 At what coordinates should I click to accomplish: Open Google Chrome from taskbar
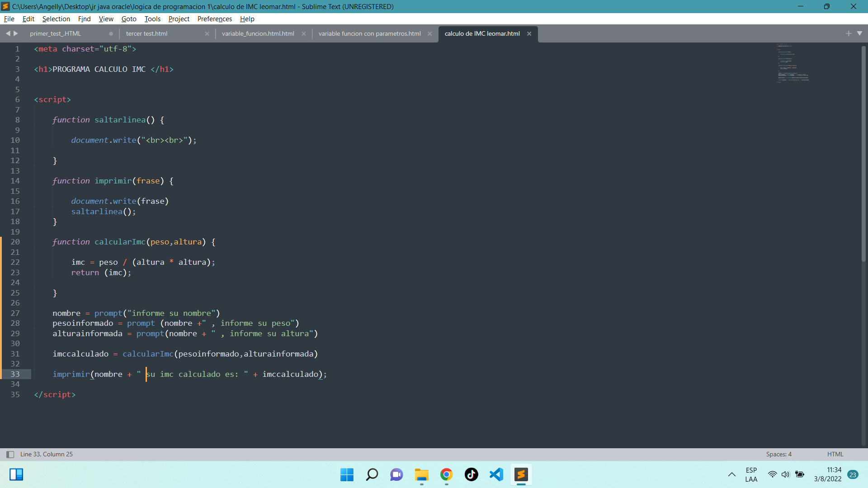click(x=446, y=474)
